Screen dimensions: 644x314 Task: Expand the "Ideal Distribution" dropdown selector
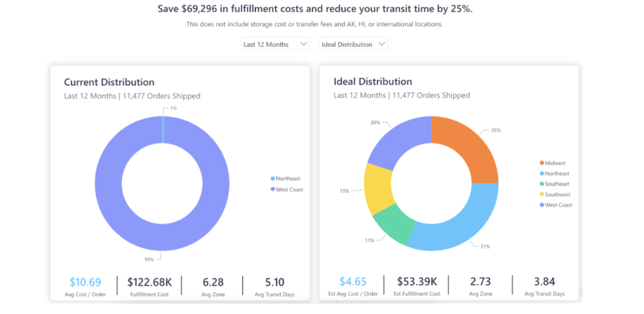click(353, 44)
